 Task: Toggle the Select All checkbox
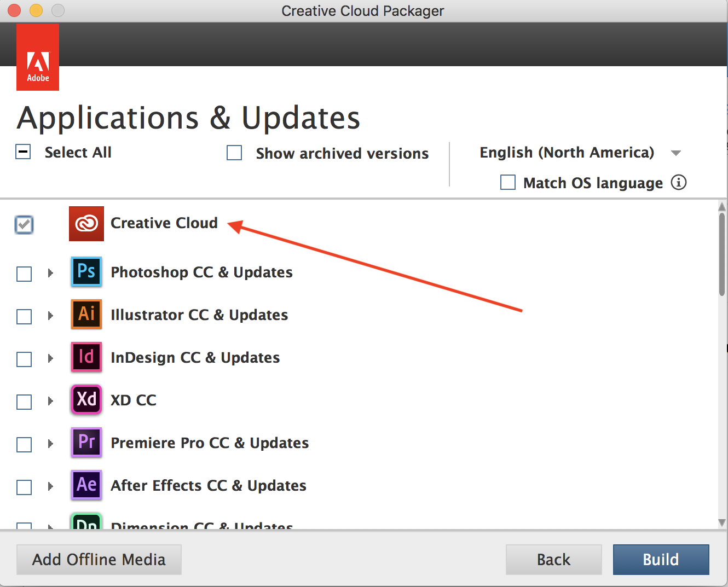click(24, 152)
